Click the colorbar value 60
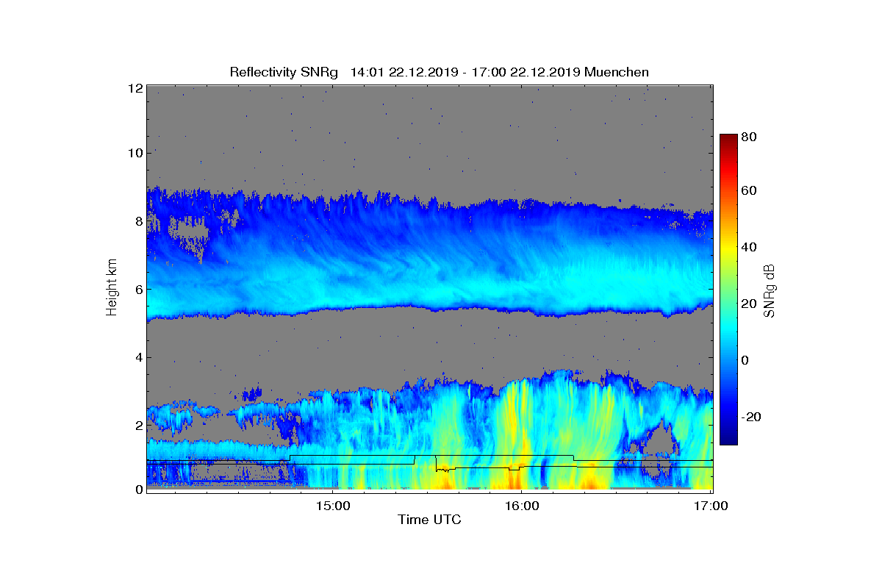The height and width of the screenshot is (588, 882). point(750,191)
